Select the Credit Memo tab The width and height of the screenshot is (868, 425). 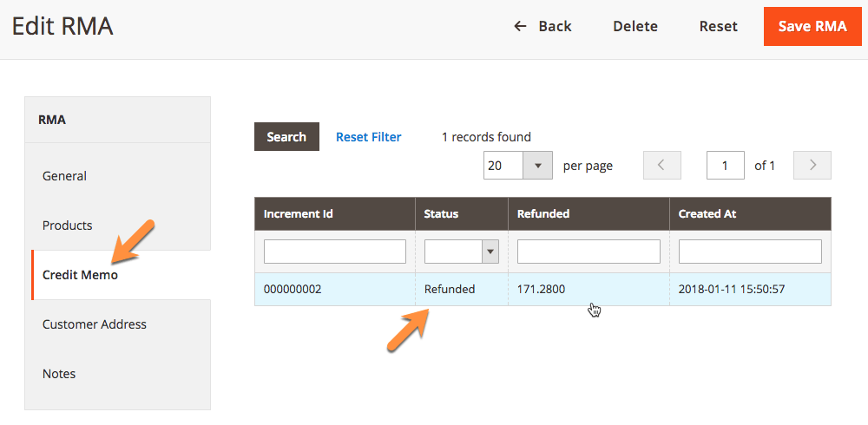80,275
